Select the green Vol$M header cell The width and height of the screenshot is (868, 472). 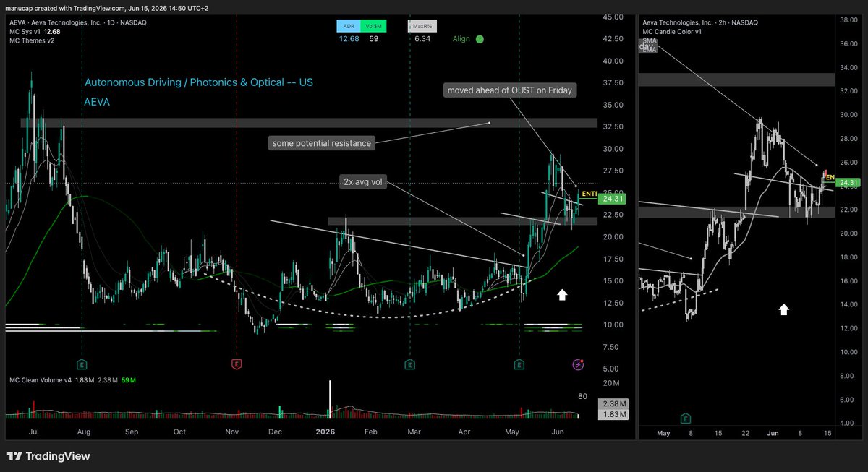(x=374, y=26)
